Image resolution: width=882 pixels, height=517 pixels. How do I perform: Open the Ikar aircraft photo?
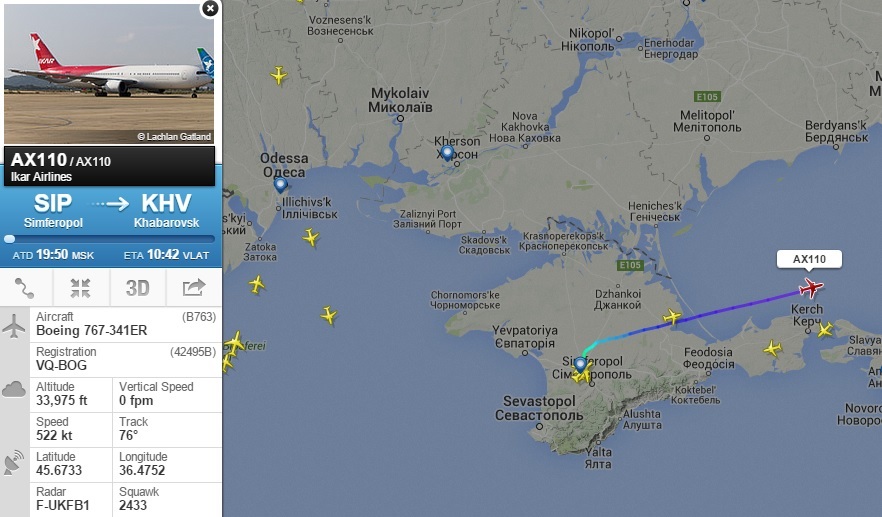[109, 74]
